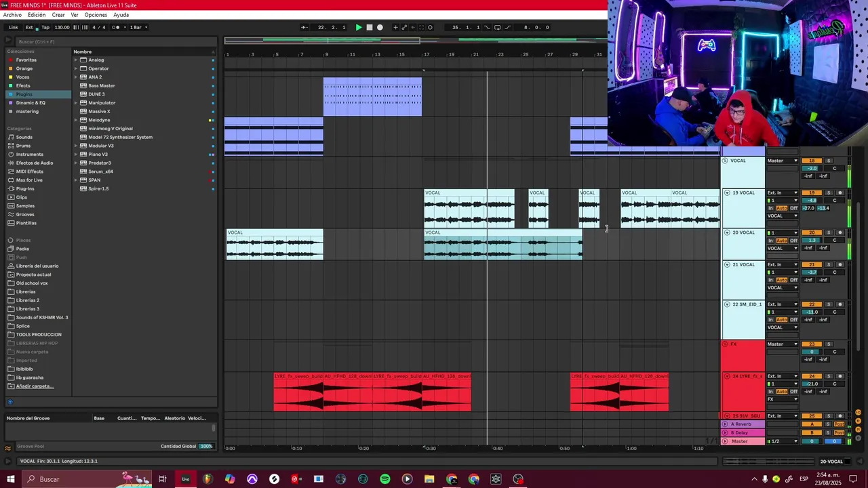Open the Ver menu
Image resolution: width=868 pixels, height=488 pixels.
[x=75, y=15]
